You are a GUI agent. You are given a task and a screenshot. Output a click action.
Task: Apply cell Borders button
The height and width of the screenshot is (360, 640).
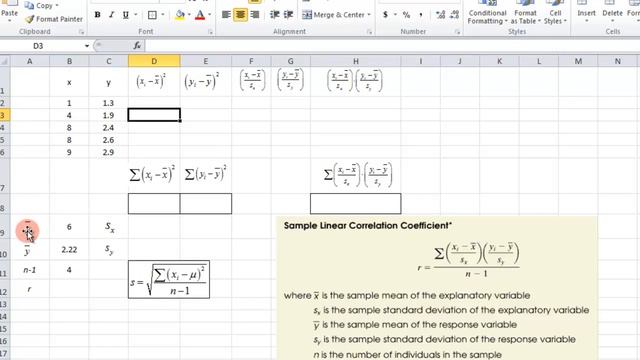[x=152, y=15]
